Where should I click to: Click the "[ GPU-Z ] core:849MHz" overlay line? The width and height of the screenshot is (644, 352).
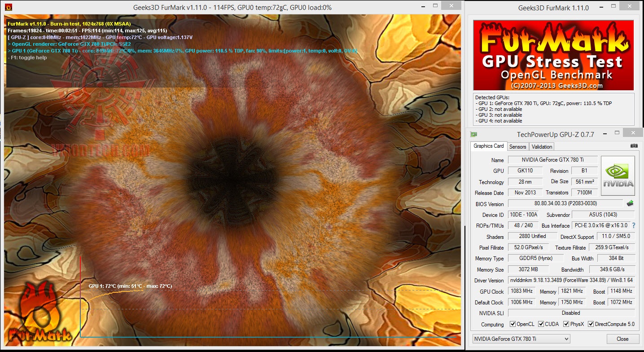(x=100, y=37)
